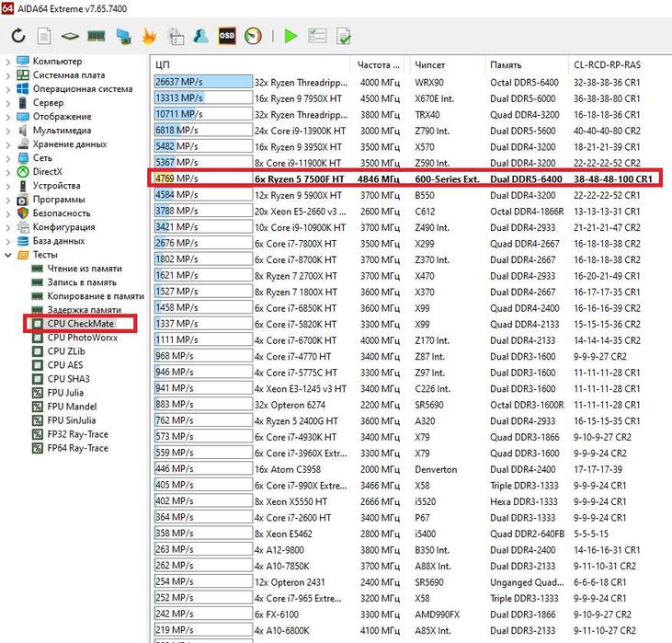The width and height of the screenshot is (672, 643).
Task: Select the Сеть tree node
Action: [x=42, y=158]
